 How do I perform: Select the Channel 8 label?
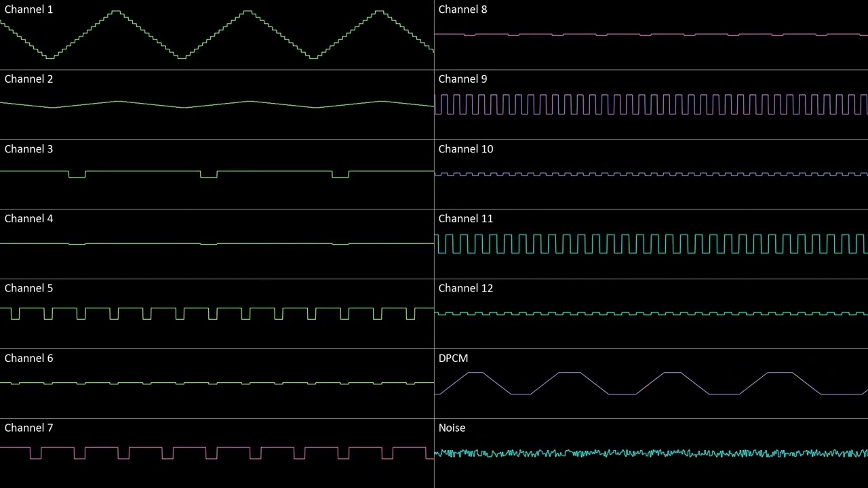(462, 9)
